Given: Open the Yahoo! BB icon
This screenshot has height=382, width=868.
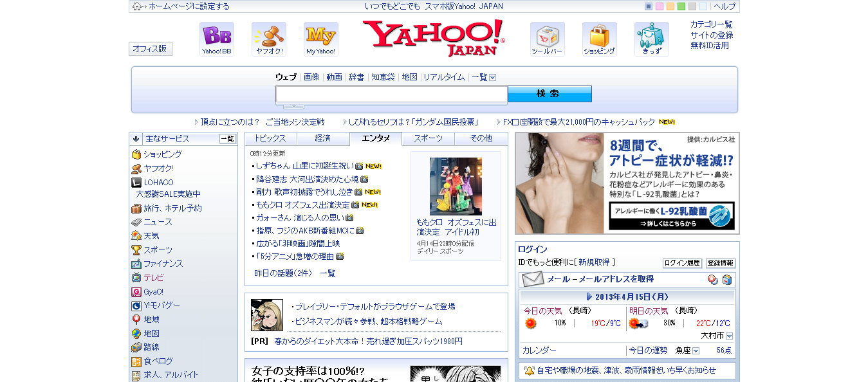Looking at the screenshot, I should [217, 39].
